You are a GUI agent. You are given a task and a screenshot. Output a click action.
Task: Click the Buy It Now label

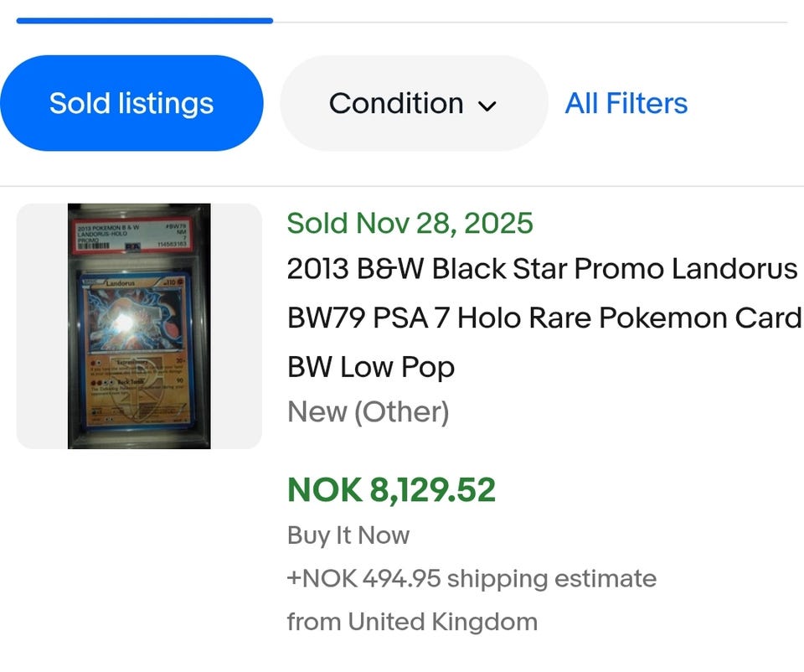[348, 535]
